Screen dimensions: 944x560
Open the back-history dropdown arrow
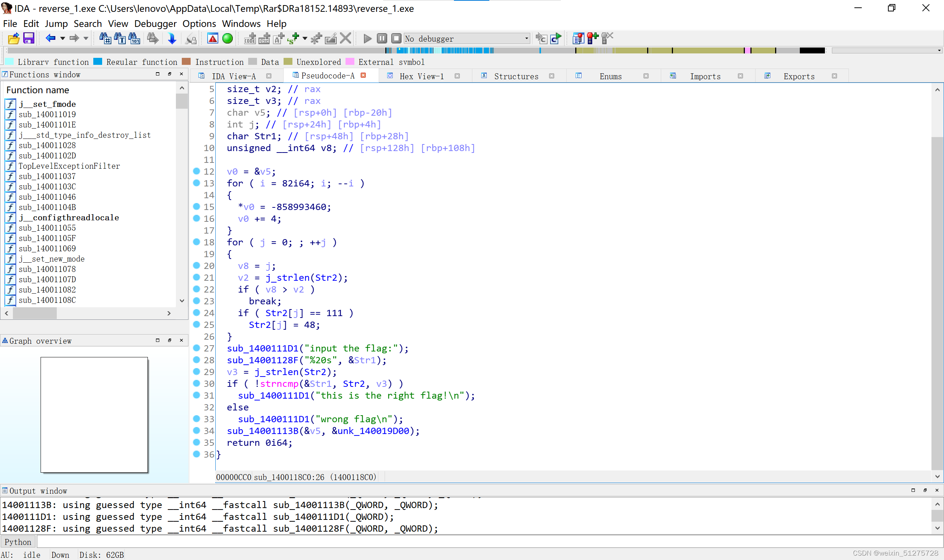(63, 38)
